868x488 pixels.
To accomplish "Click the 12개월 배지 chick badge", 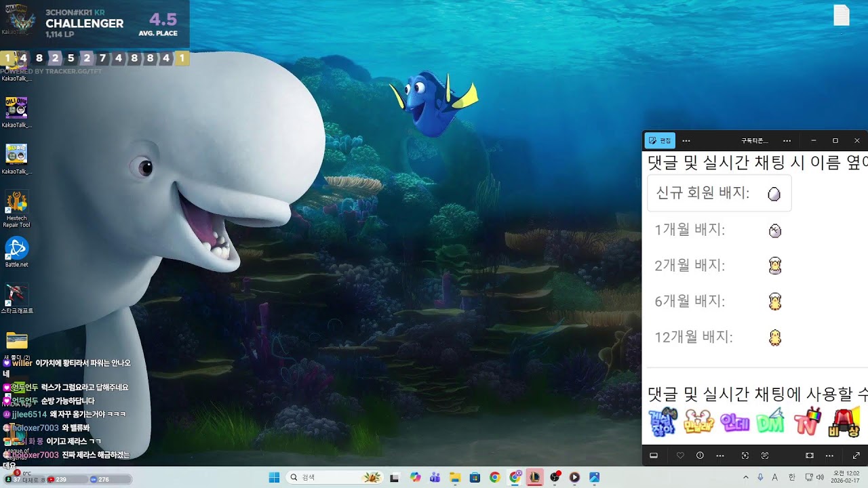I will coord(774,337).
